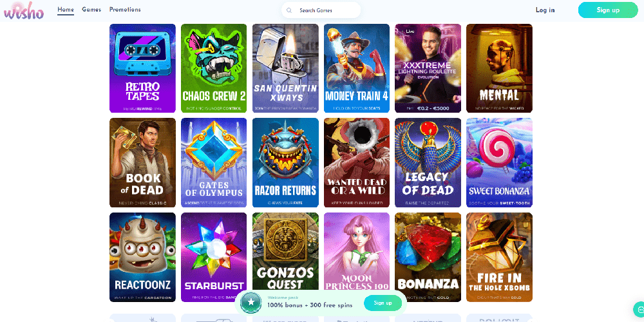The image size is (644, 322).
Task: Click the Log in link
Action: coord(545,10)
